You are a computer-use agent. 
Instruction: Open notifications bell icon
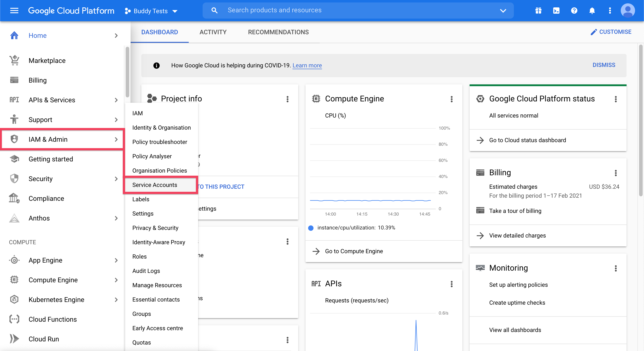(592, 11)
